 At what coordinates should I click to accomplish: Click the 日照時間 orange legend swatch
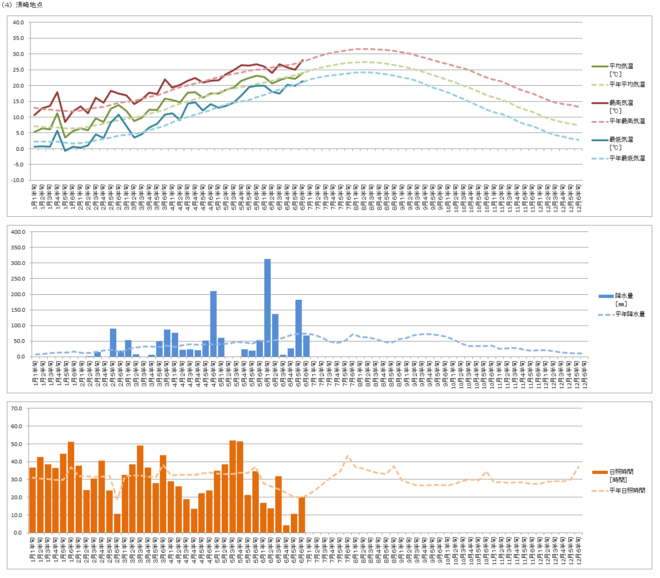[600, 472]
